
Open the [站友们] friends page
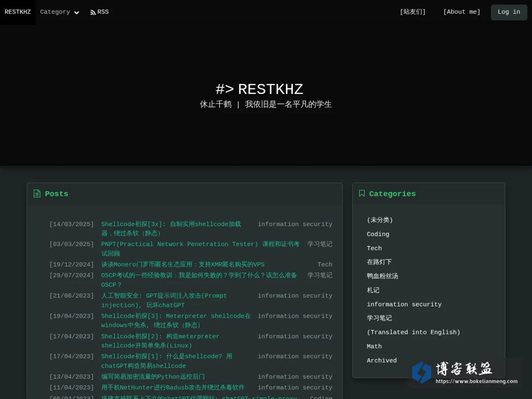pyautogui.click(x=413, y=12)
